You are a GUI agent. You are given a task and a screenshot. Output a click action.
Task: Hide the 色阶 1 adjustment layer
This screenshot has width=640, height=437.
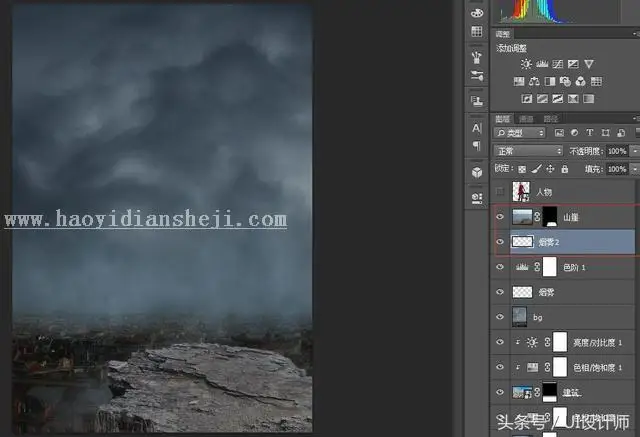tap(500, 267)
